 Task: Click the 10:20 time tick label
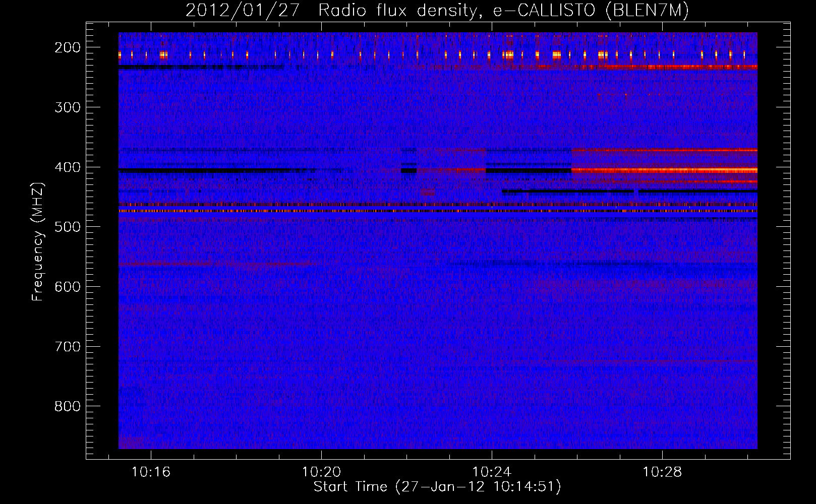coord(321,472)
